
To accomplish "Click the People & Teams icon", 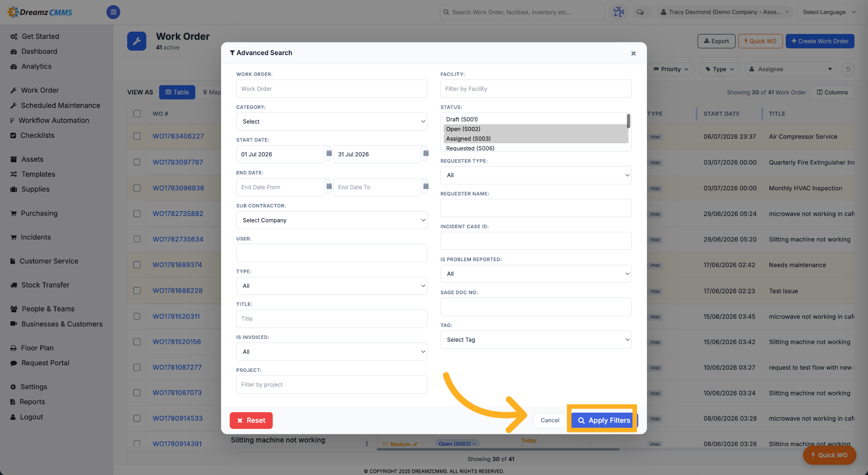I will pos(14,309).
